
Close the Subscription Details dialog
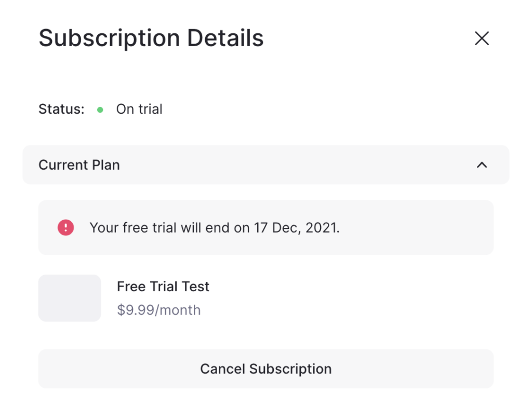pos(482,38)
